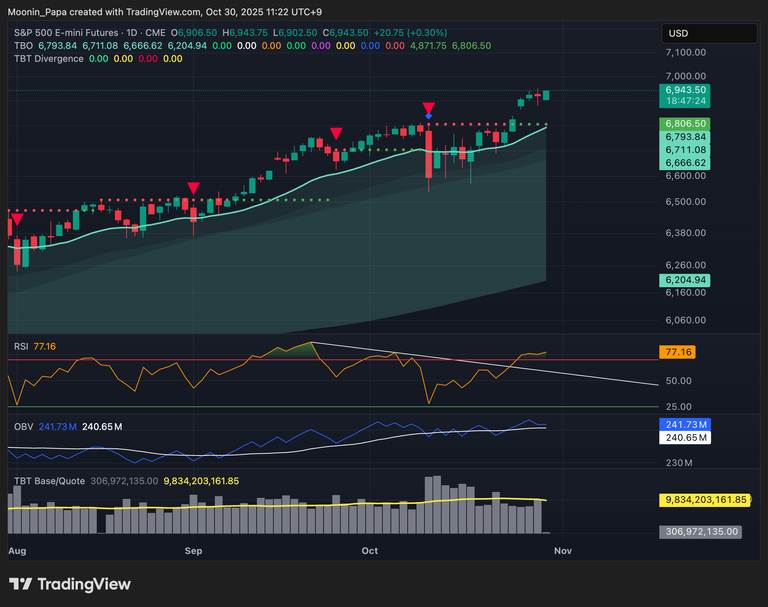Viewport: 768px width, 607px height.
Task: Click the OBV indicator legend label
Action: (x=23, y=426)
